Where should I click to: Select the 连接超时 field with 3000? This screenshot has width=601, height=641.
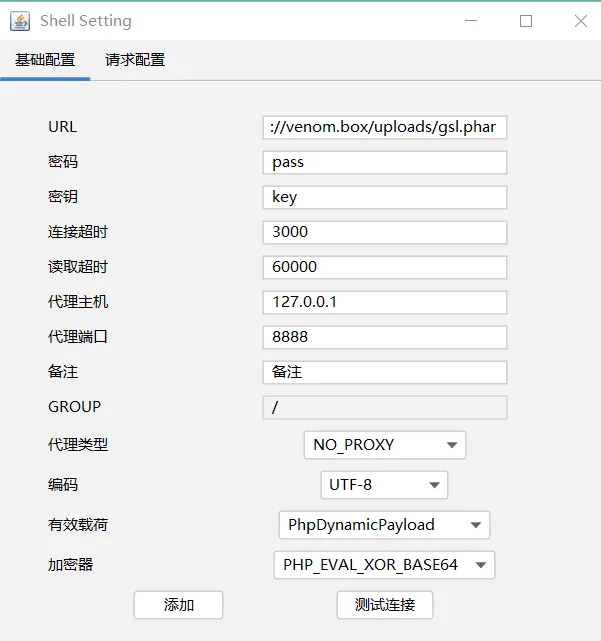click(385, 232)
